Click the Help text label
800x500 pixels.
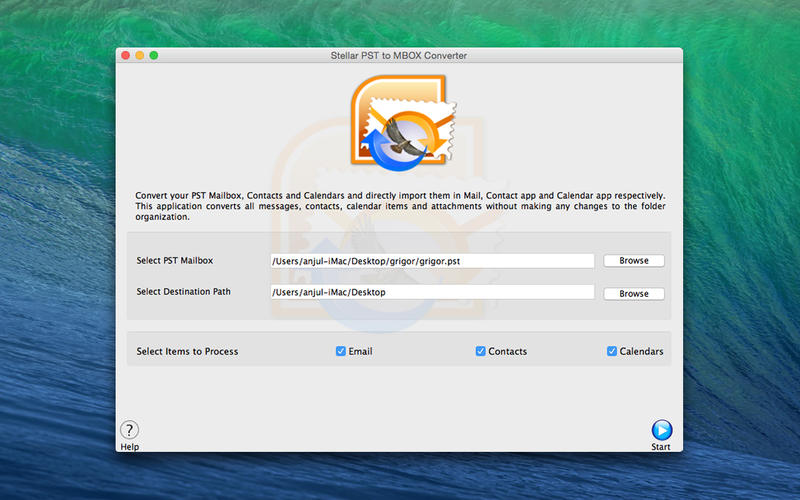pos(130,447)
